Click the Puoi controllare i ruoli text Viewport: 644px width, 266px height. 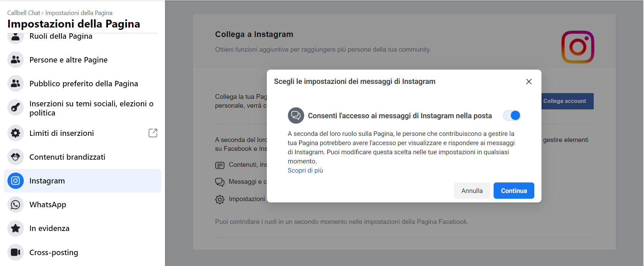[x=342, y=222]
